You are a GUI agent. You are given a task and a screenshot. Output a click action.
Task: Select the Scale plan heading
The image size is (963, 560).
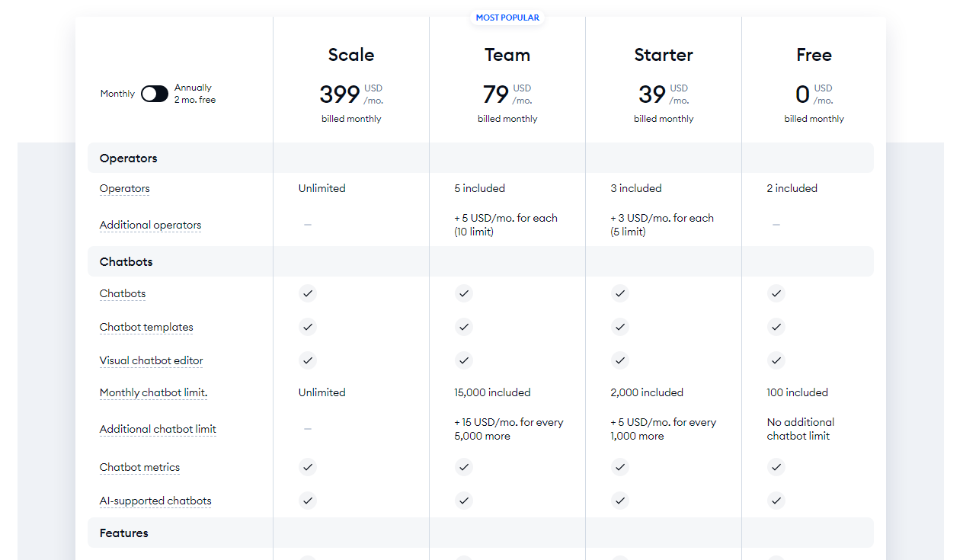(x=351, y=55)
